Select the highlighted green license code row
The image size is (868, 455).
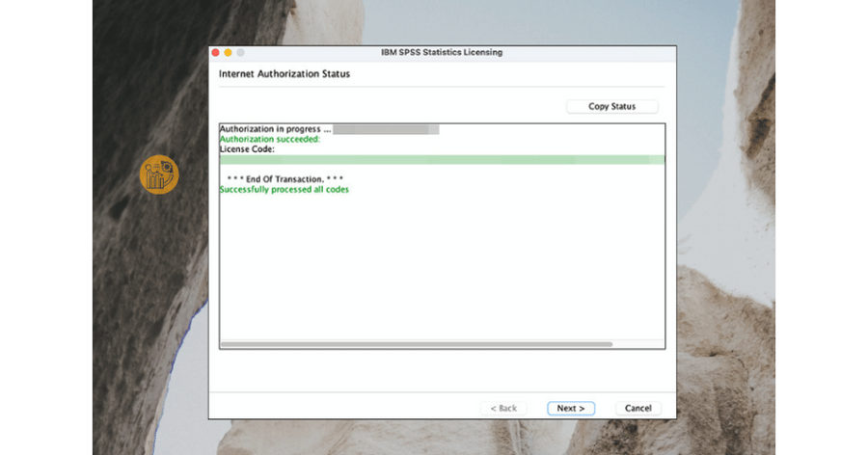[442, 160]
